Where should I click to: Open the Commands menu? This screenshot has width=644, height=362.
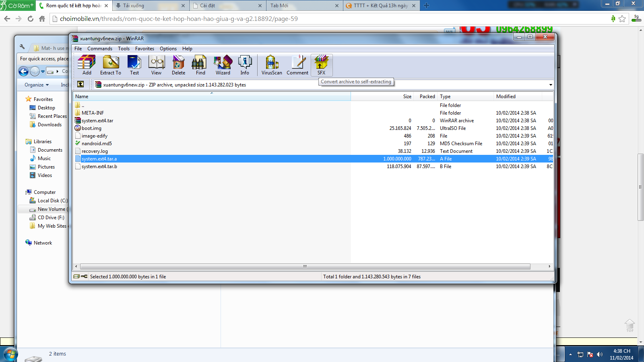click(100, 49)
